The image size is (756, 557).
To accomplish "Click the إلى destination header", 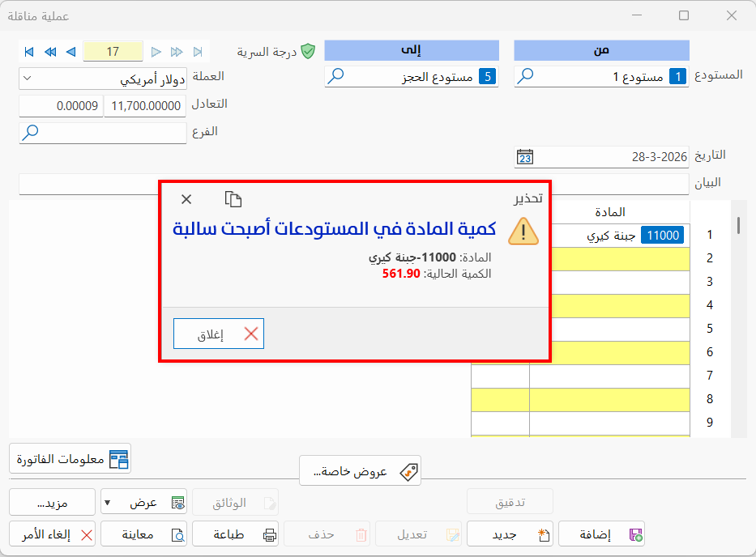I will pos(412,50).
